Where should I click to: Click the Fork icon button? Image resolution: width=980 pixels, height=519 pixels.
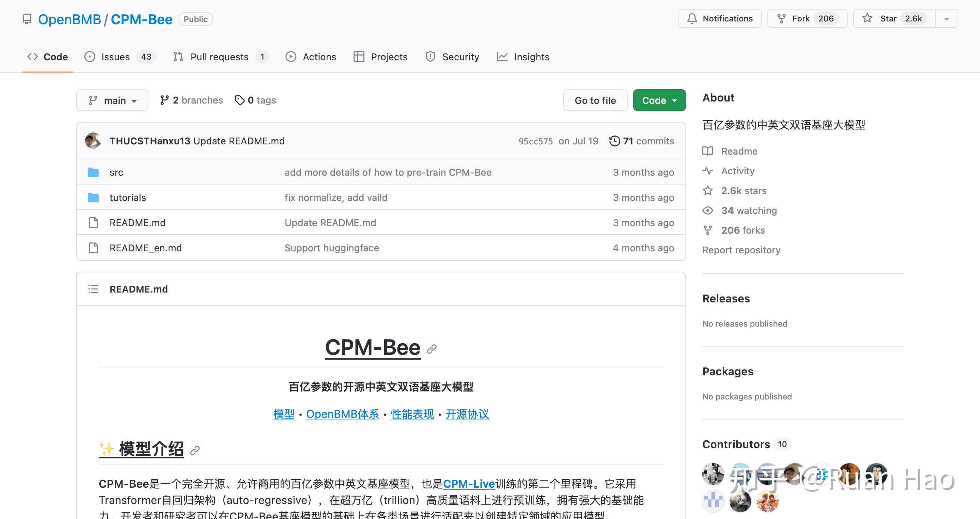point(781,19)
